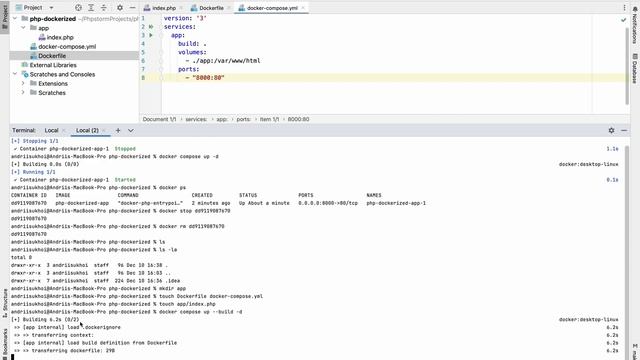Add a new terminal session
Screen dimensions: 640x360
[x=118, y=130]
